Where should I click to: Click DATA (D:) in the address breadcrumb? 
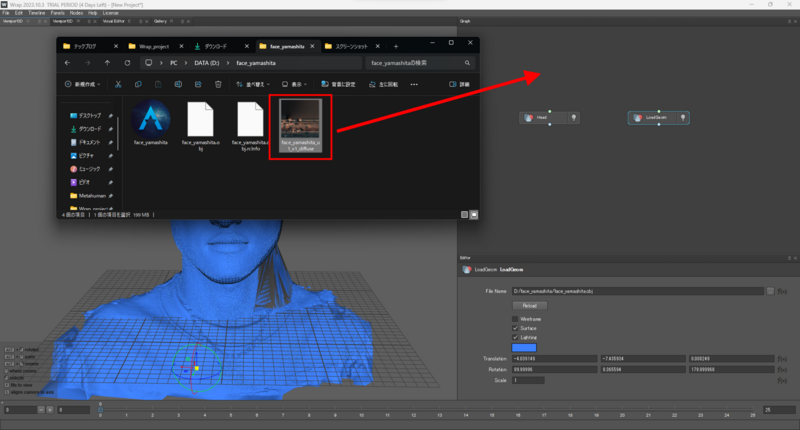point(206,63)
